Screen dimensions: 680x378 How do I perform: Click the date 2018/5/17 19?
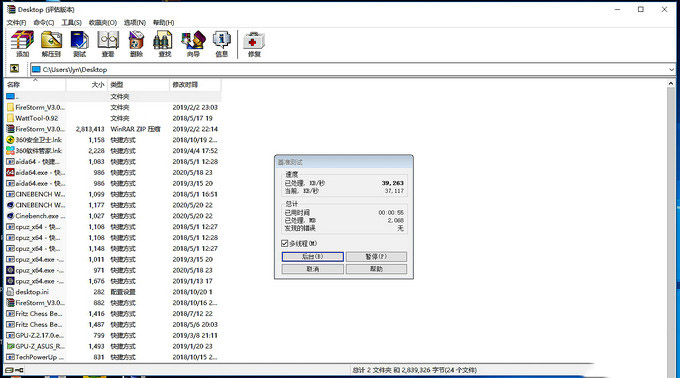[x=192, y=118]
